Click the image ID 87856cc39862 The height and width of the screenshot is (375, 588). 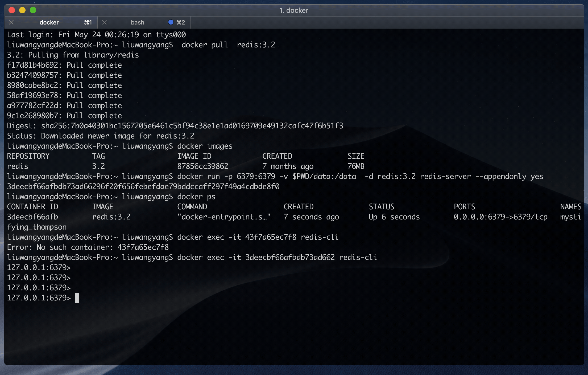pyautogui.click(x=203, y=166)
